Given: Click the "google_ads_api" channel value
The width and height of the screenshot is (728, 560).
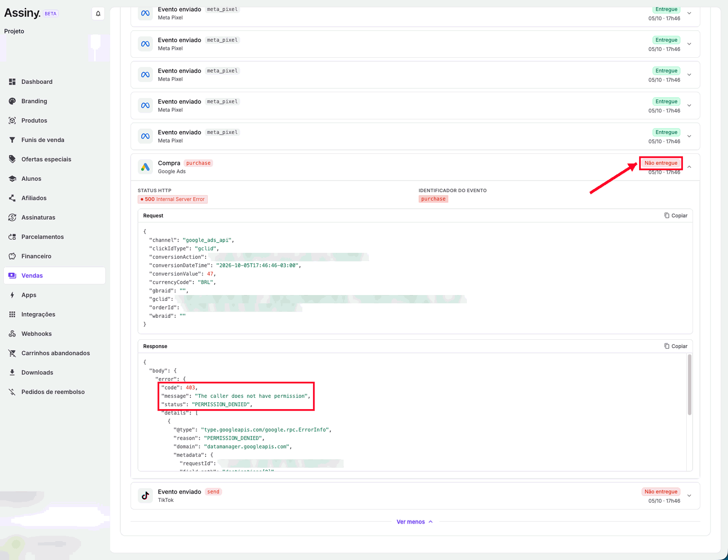Looking at the screenshot, I should (208, 240).
